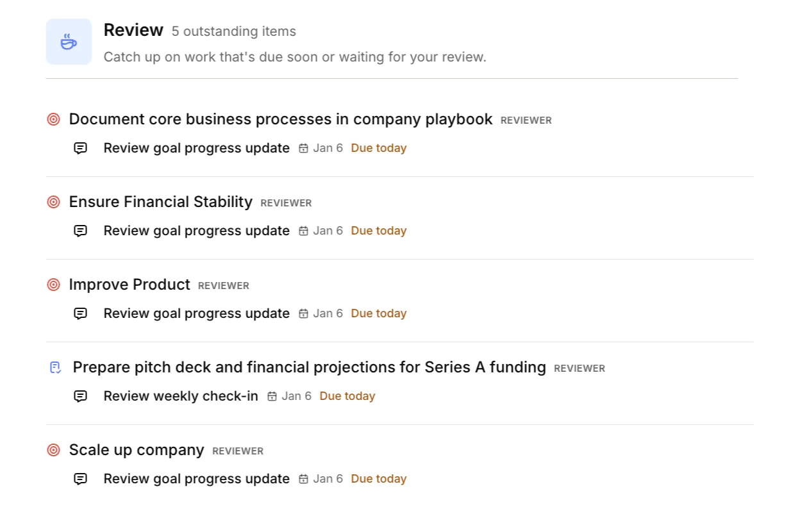Screen dimensions: 800x532
Task: Click the calendar icon next to Jan 6 under 'Improve Product'
Action: [303, 313]
